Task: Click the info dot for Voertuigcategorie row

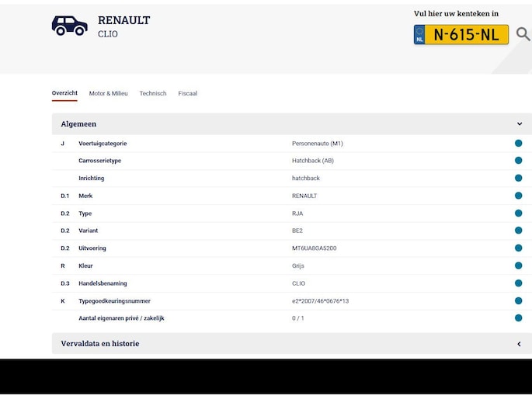Action: tap(518, 144)
